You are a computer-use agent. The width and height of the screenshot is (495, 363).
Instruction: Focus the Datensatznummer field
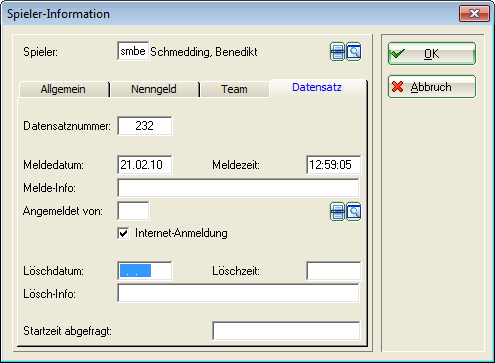[x=145, y=126]
